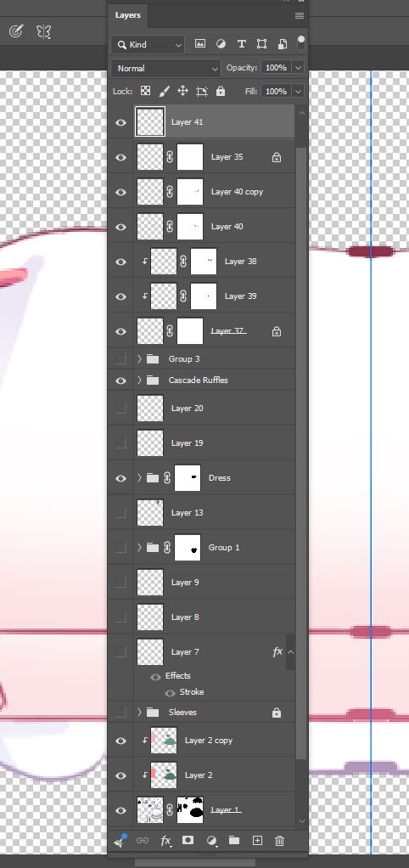409x868 pixels.
Task: Toggle layer filtering on/off switch
Action: click(x=300, y=42)
